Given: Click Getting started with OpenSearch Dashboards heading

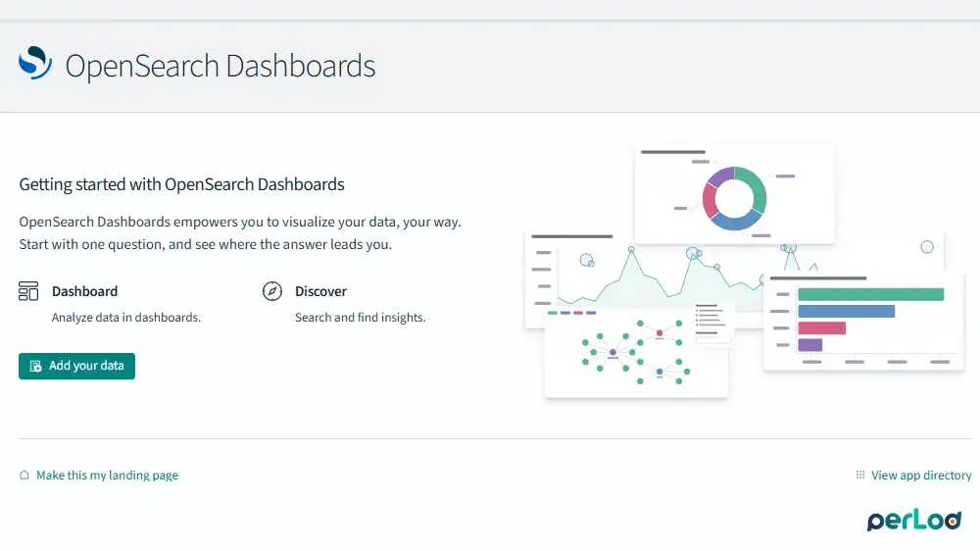Looking at the screenshot, I should (181, 184).
